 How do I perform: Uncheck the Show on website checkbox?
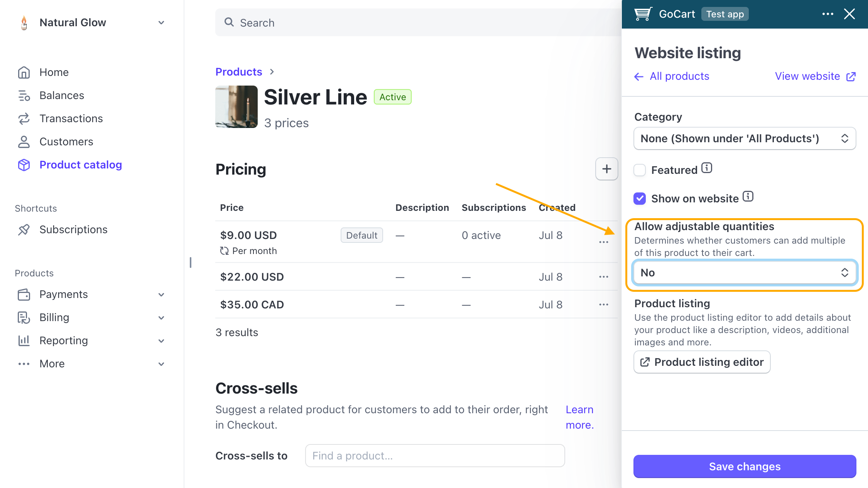[x=640, y=199]
